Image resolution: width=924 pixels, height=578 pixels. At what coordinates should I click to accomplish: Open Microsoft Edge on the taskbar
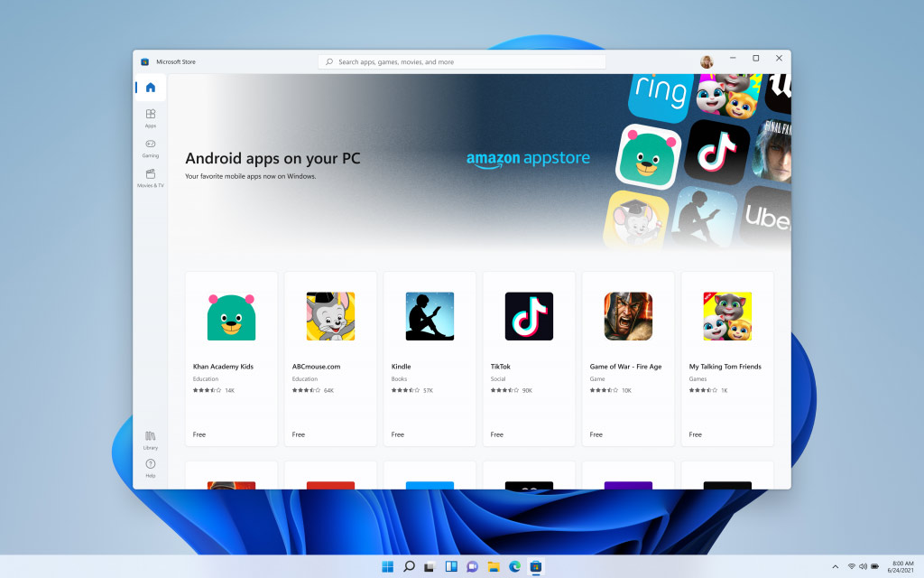(x=514, y=566)
